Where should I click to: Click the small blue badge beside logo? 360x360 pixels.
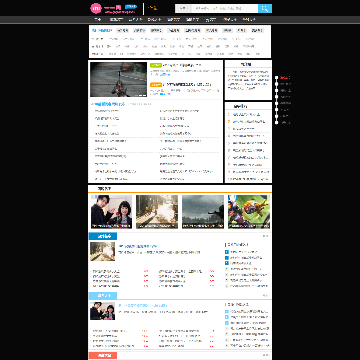131,6
